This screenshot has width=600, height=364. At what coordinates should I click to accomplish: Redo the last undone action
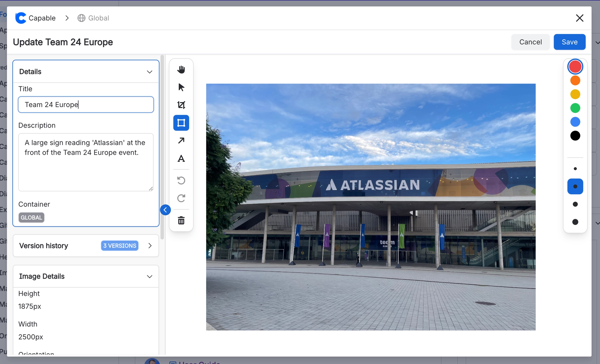pos(181,198)
